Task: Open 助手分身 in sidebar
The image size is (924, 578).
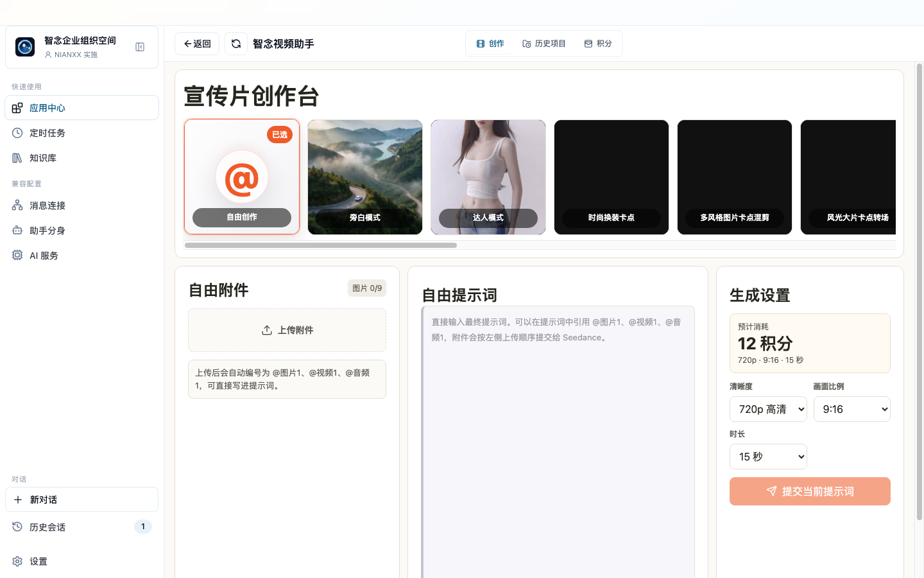Action: pos(81,231)
